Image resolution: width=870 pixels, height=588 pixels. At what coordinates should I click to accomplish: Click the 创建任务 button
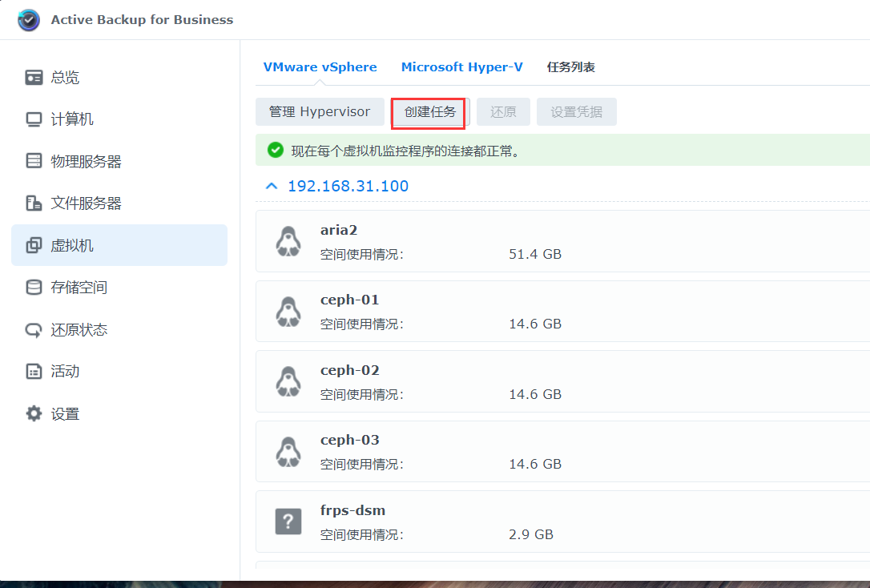(430, 112)
